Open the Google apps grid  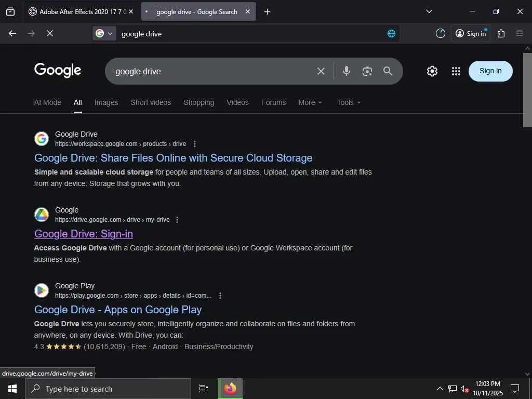point(456,71)
